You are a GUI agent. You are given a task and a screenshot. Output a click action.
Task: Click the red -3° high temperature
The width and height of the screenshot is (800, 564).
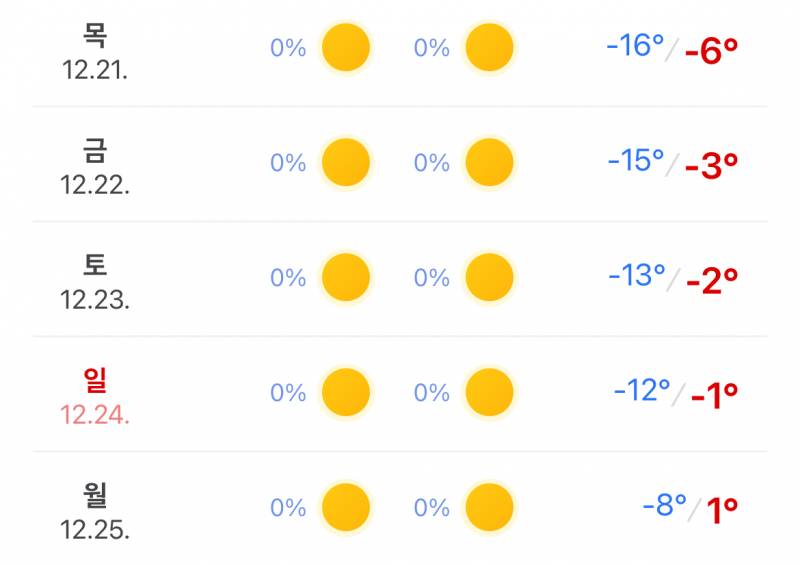pos(712,166)
